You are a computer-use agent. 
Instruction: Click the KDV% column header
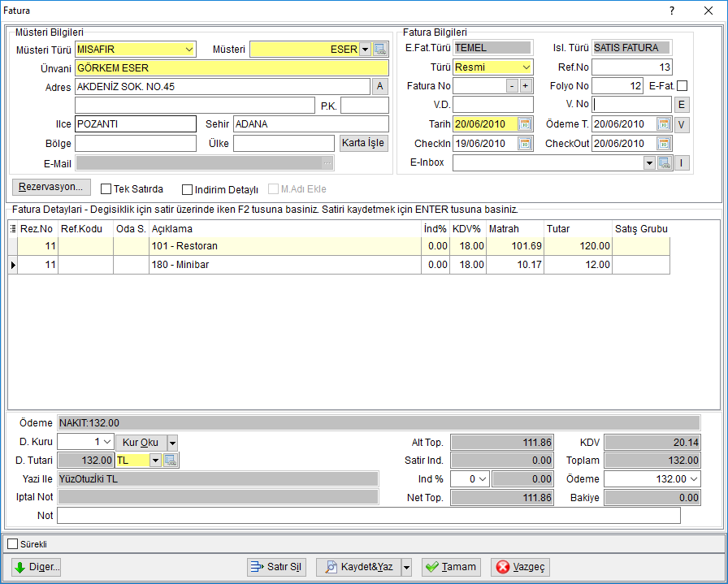point(468,229)
